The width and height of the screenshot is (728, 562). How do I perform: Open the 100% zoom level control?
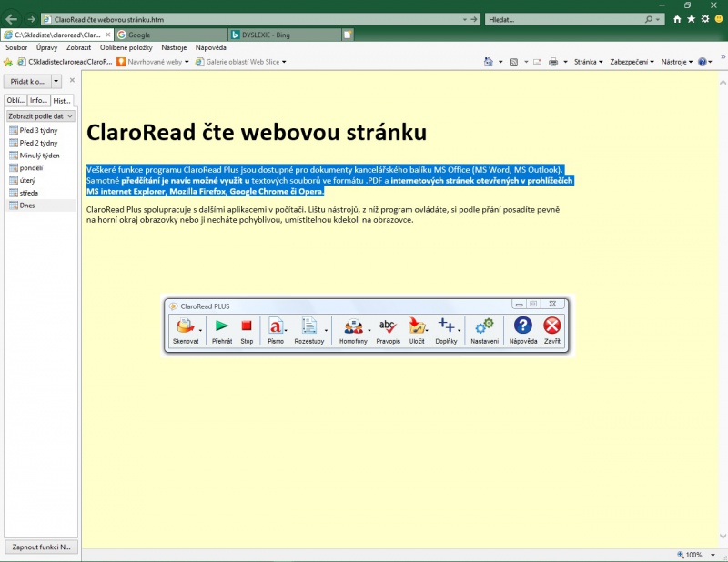coord(696,555)
